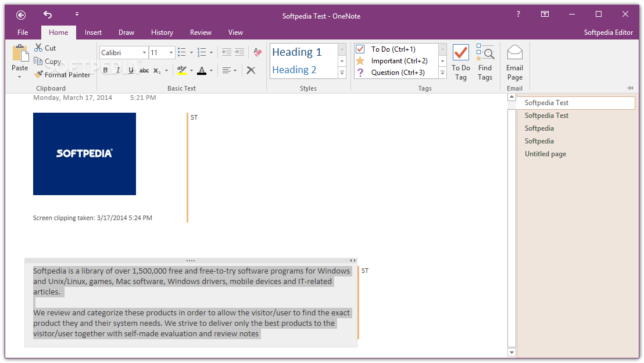Switch to the View tab

pos(235,33)
